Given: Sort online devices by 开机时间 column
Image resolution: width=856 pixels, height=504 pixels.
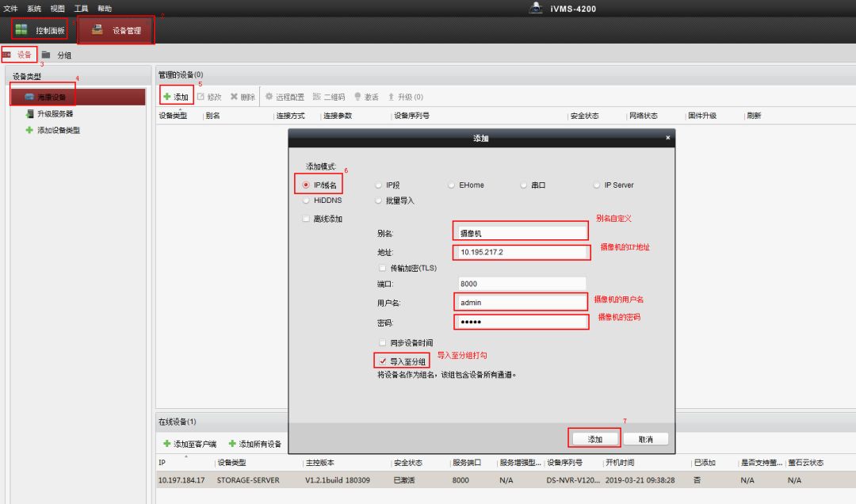Looking at the screenshot, I should [620, 463].
